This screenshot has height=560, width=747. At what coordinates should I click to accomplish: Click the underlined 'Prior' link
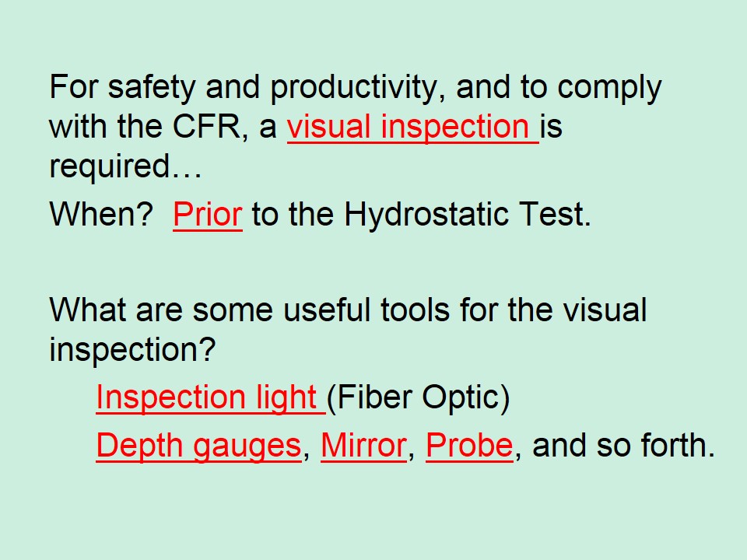click(x=208, y=215)
